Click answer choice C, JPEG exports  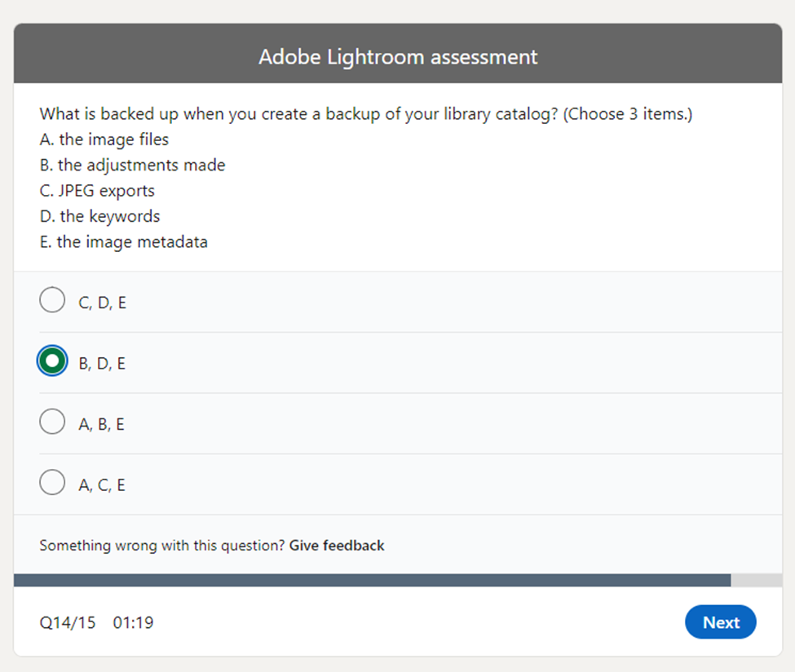[x=96, y=190]
